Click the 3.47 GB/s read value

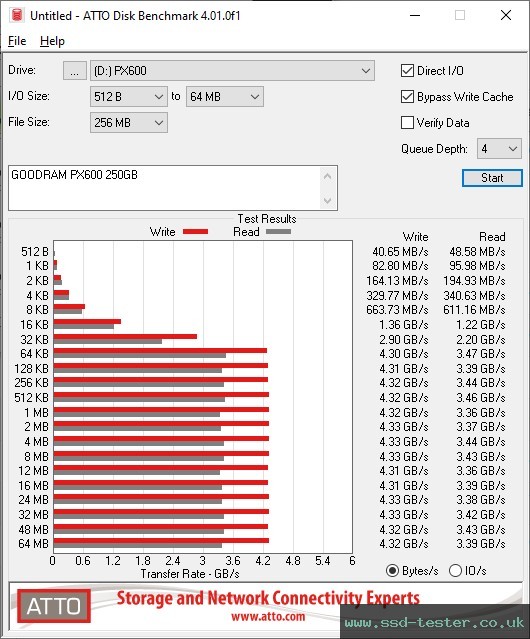pos(481,354)
